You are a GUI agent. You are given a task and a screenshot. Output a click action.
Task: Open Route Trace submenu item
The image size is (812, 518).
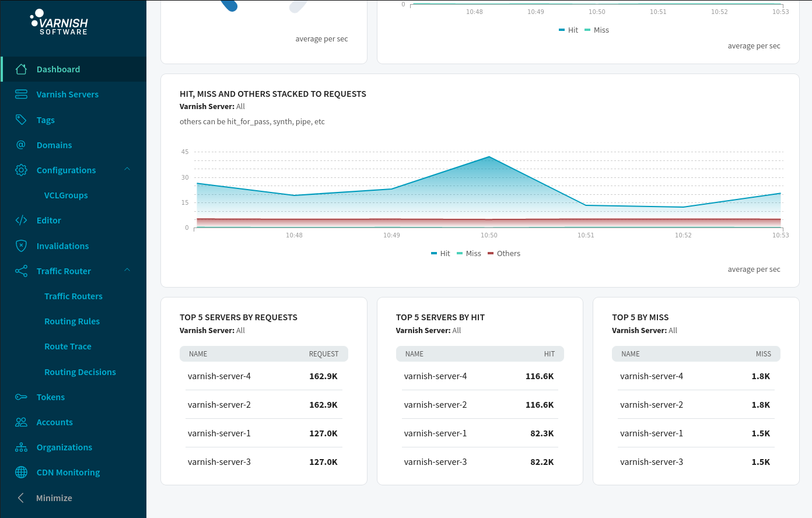coord(68,346)
